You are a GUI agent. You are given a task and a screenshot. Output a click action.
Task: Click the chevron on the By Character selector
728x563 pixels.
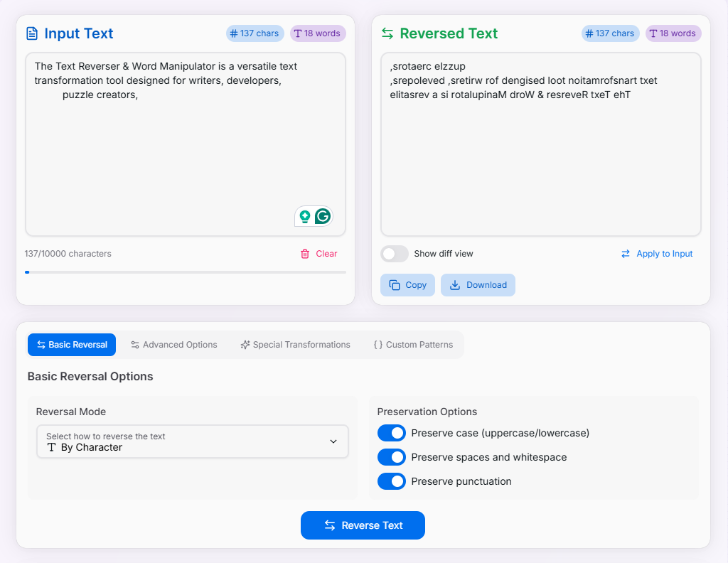click(333, 441)
